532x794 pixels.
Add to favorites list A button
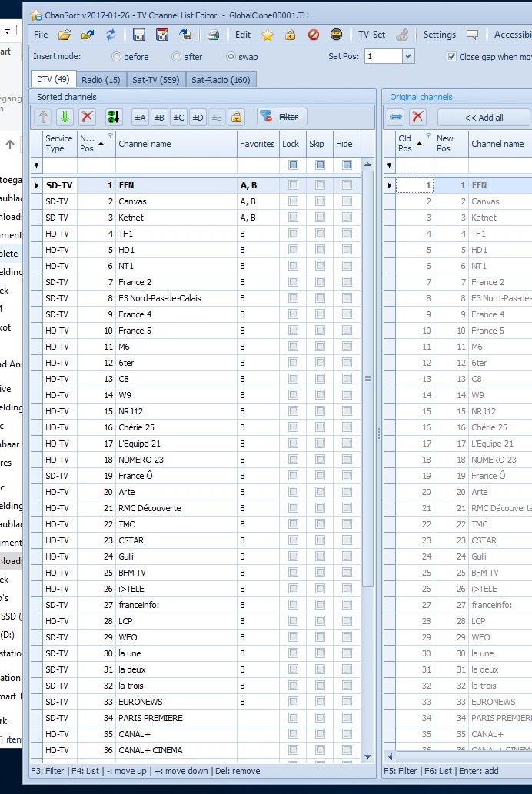[x=140, y=117]
